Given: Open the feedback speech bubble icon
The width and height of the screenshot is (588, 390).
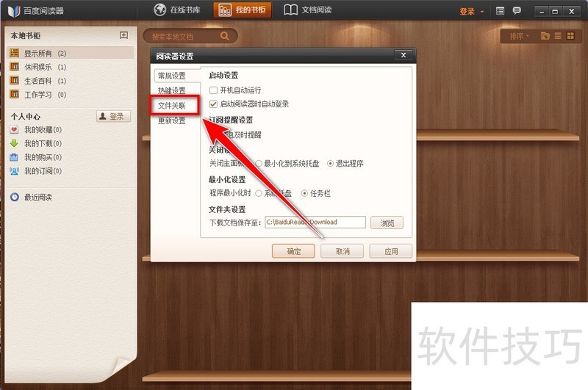Looking at the screenshot, I should click(517, 11).
